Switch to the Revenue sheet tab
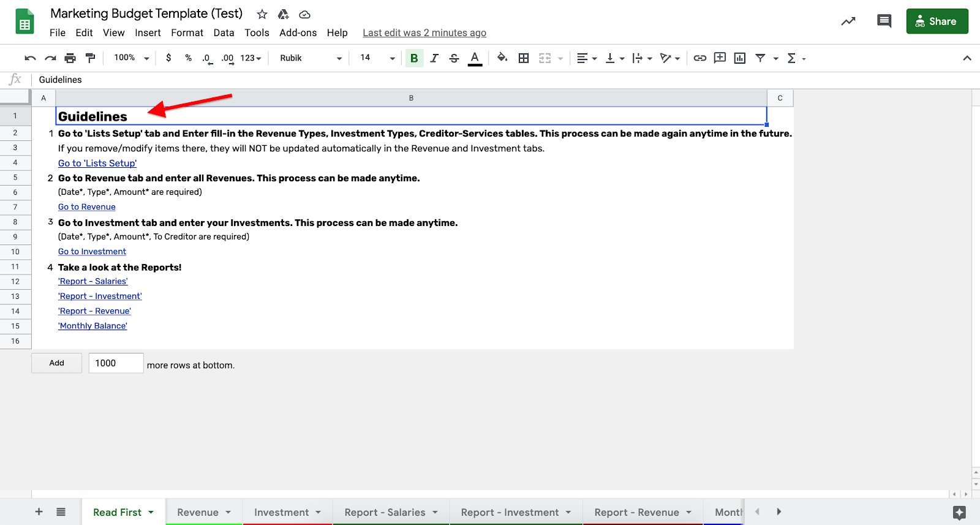The image size is (980, 525). [204, 512]
